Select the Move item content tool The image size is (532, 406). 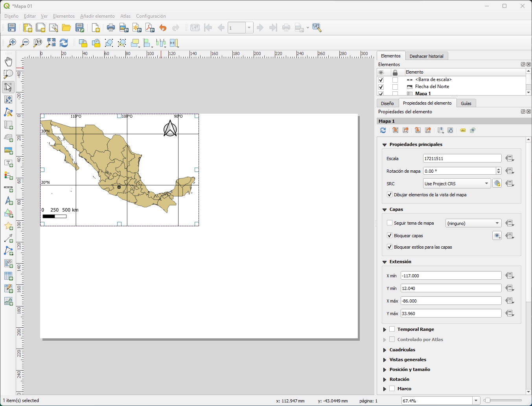[x=8, y=100]
